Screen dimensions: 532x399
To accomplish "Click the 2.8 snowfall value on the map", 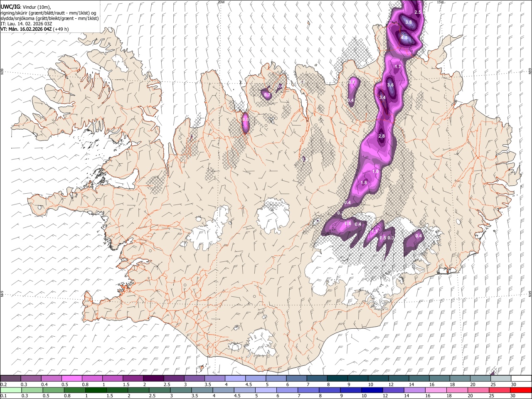I will point(382,136).
